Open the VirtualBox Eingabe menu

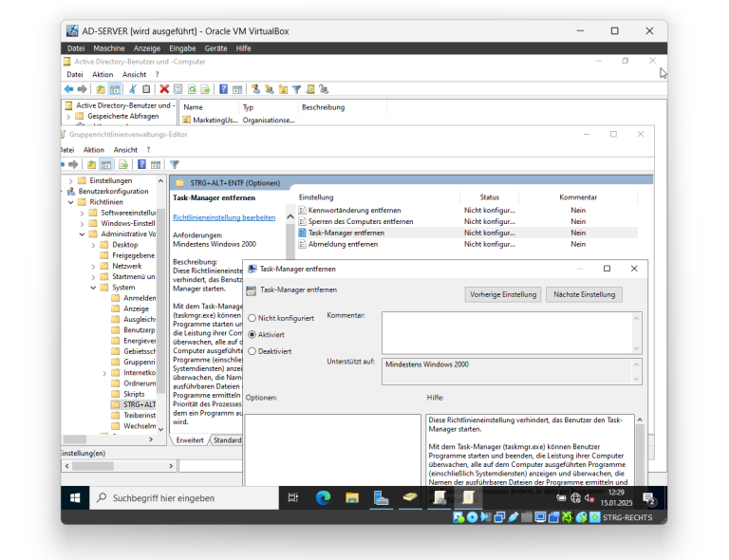pyautogui.click(x=182, y=48)
